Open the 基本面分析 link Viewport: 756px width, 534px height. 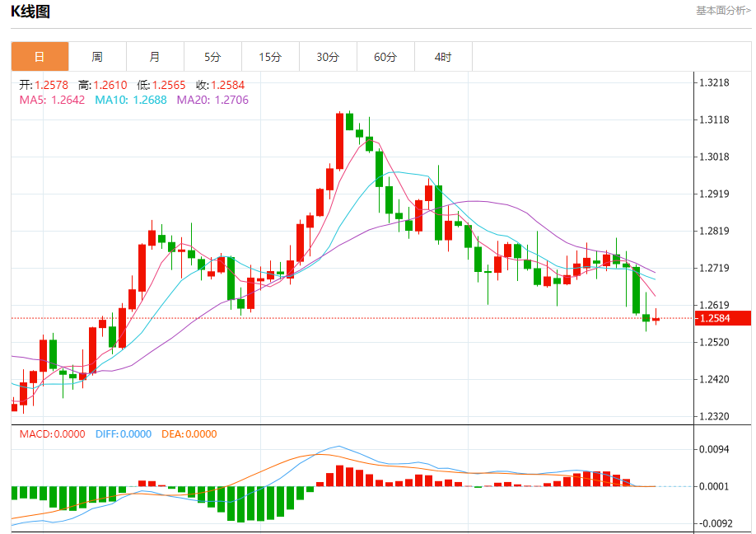click(x=723, y=11)
